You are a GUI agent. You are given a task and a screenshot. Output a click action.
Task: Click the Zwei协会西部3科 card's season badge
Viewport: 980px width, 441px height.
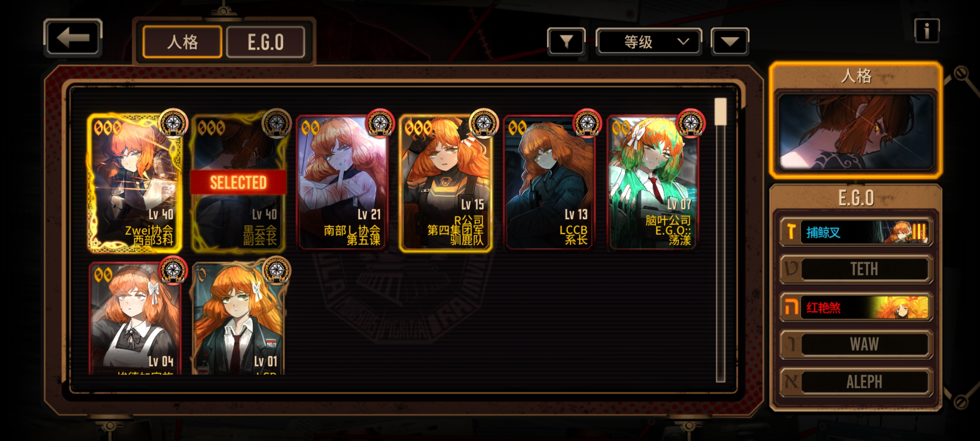(x=173, y=123)
